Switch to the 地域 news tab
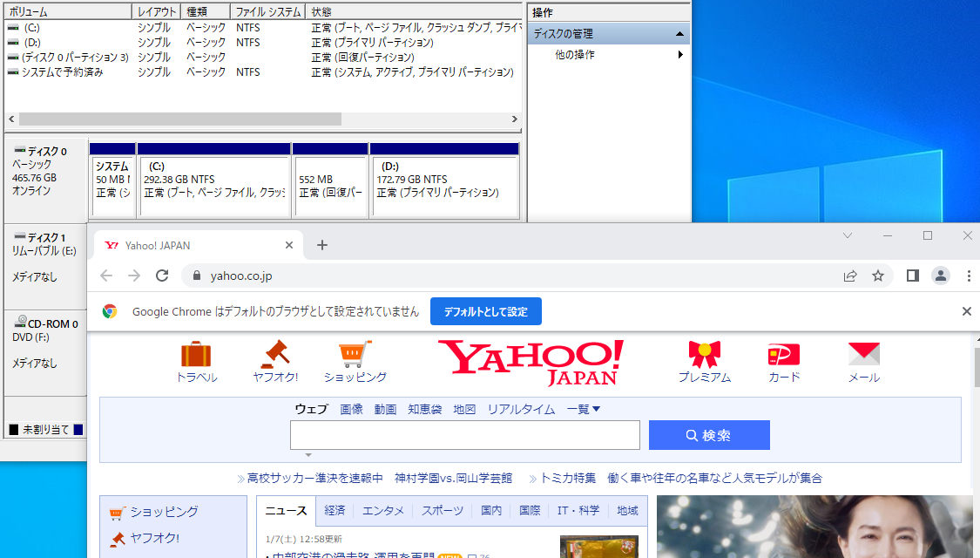980x558 pixels. click(x=627, y=510)
